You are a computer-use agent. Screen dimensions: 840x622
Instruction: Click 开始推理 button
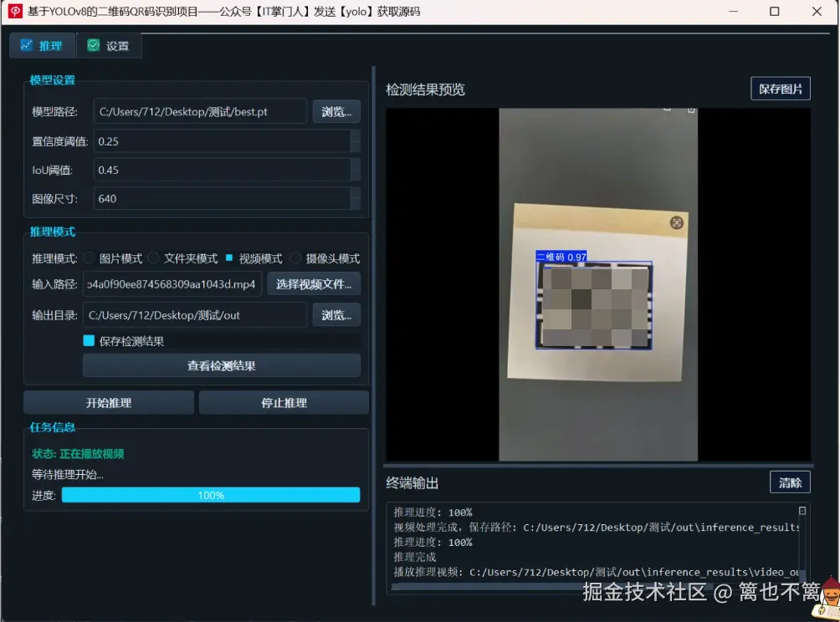tap(109, 402)
